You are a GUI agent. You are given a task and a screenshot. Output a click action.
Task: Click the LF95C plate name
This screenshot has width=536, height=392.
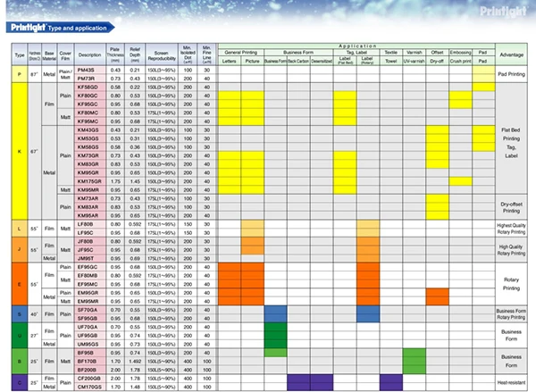click(85, 233)
